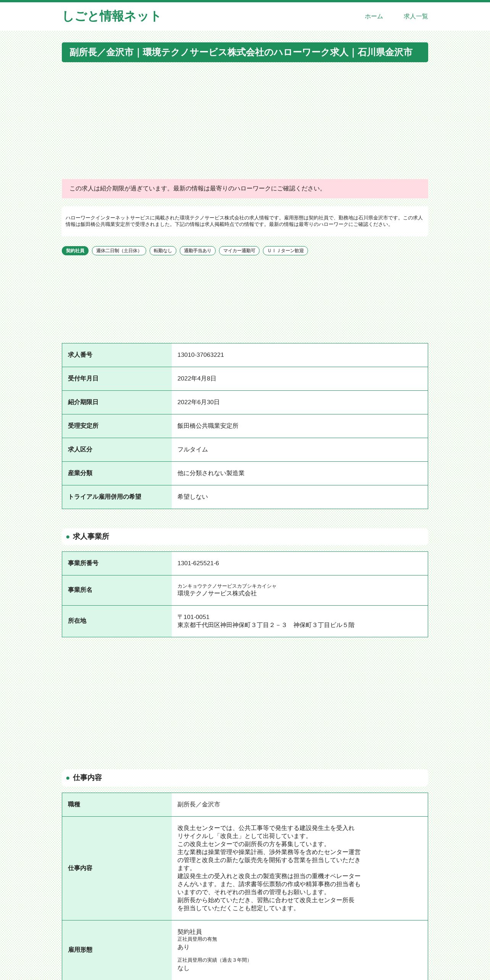Select the 契約社員 tag badge
The height and width of the screenshot is (980, 490).
click(75, 251)
